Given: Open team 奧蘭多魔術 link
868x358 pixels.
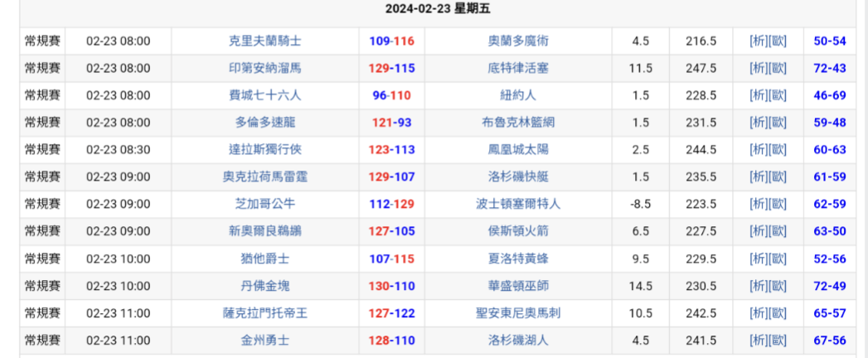Looking at the screenshot, I should (518, 41).
